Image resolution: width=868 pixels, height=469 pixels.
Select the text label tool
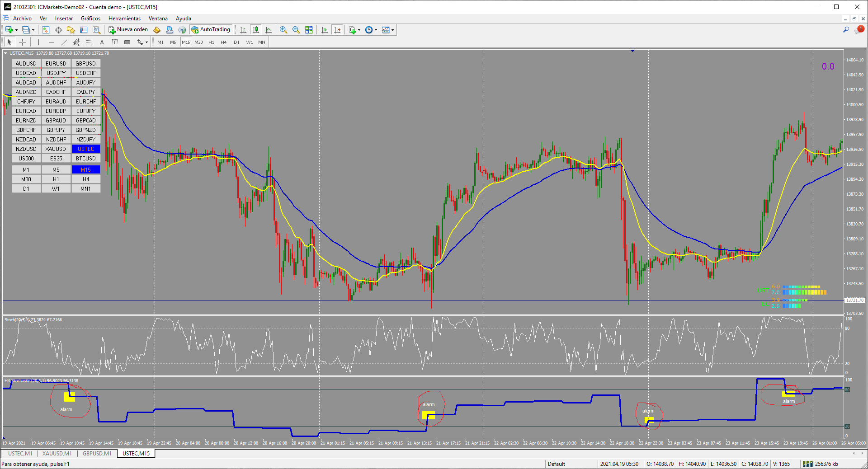(115, 42)
